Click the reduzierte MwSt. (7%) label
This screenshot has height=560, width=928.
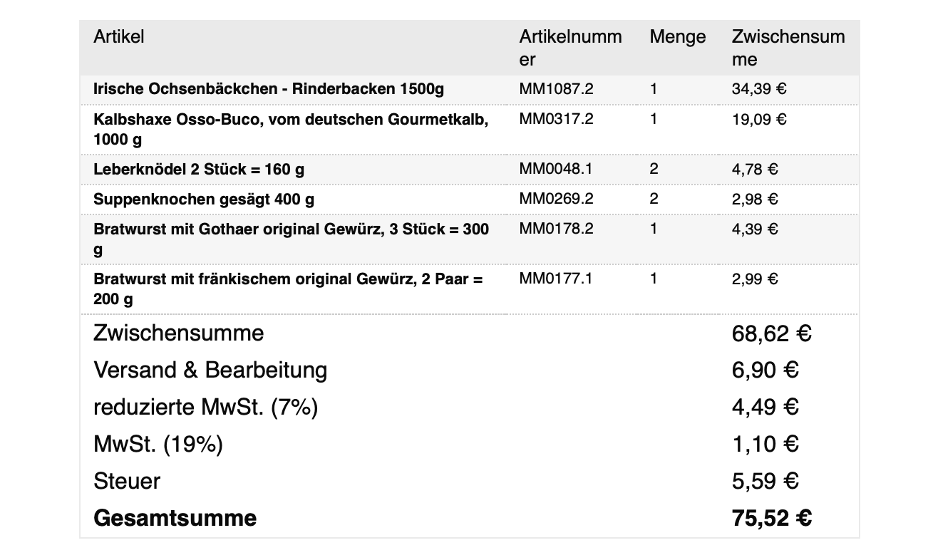coord(205,408)
